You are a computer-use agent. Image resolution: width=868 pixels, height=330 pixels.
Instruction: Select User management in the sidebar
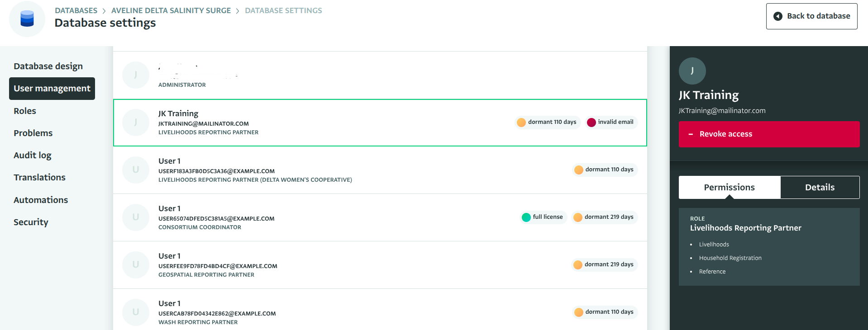52,89
